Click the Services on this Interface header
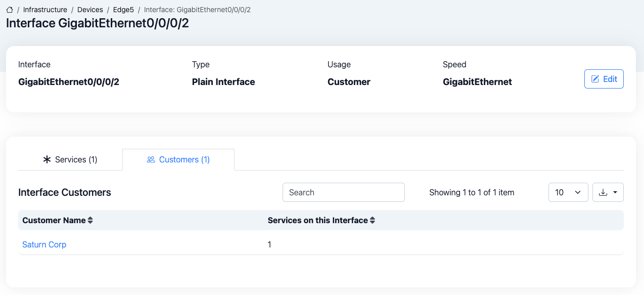This screenshot has height=295, width=644. [317, 221]
